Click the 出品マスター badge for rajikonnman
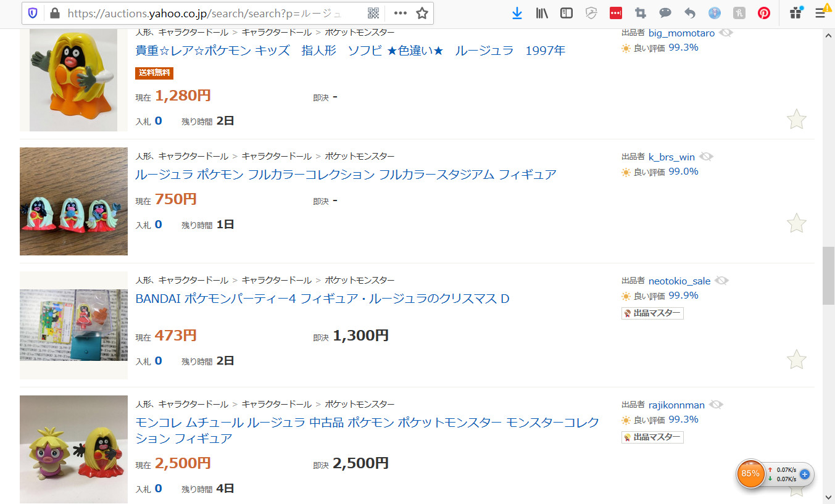Image resolution: width=835 pixels, height=504 pixels. pyautogui.click(x=652, y=437)
